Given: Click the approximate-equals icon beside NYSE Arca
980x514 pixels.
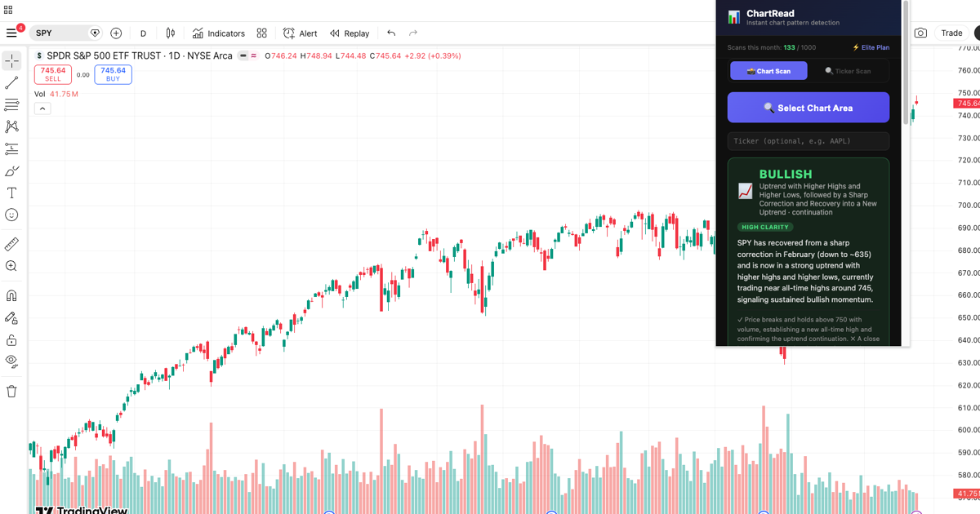Looking at the screenshot, I should click(x=254, y=56).
